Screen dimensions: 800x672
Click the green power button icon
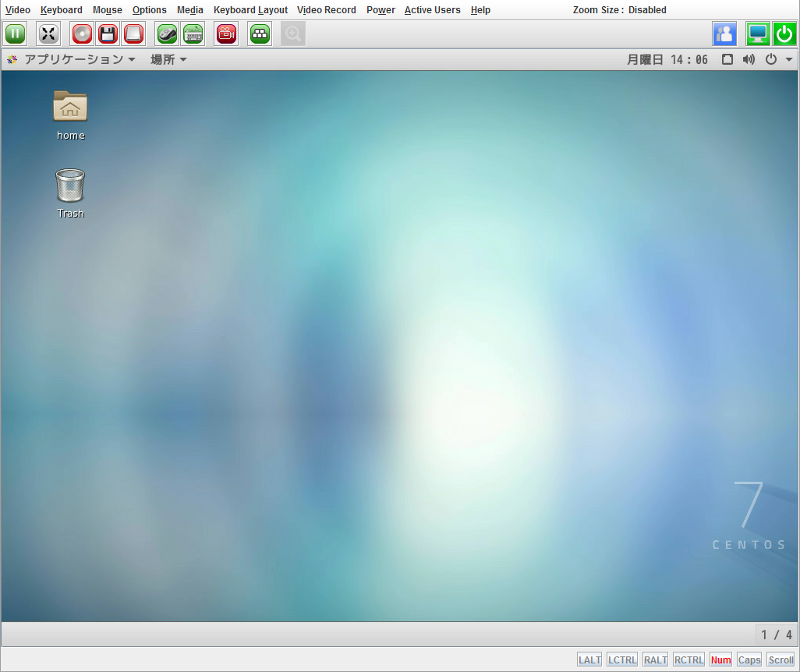click(x=784, y=34)
